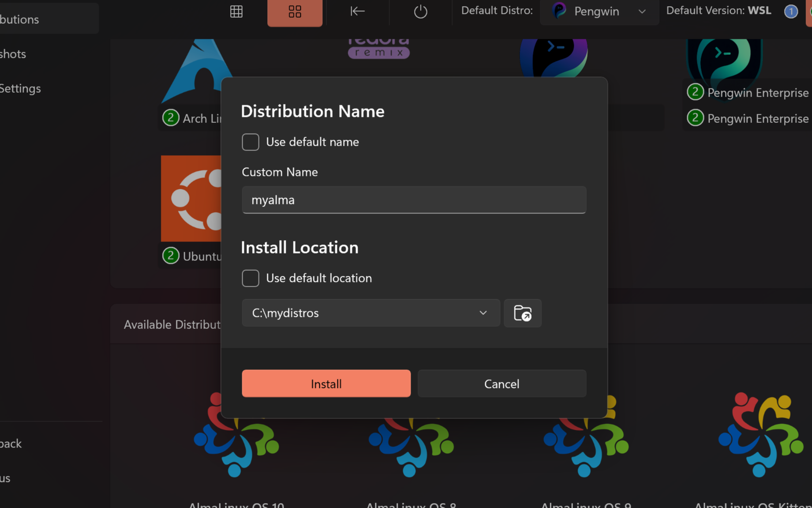Viewport: 812px width, 508px height.
Task: Click the first Pengwin Enterprise entry
Action: click(748, 93)
